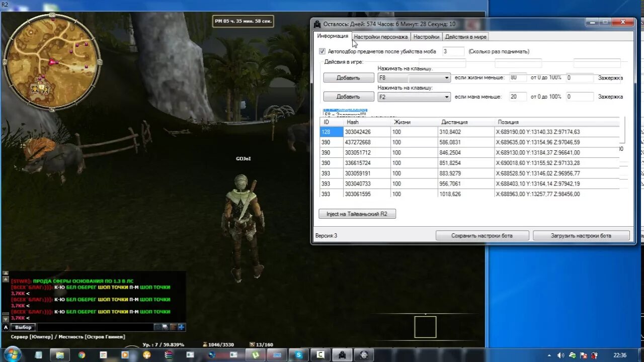
Task: Open the Действия в мире tab
Action: point(465,37)
